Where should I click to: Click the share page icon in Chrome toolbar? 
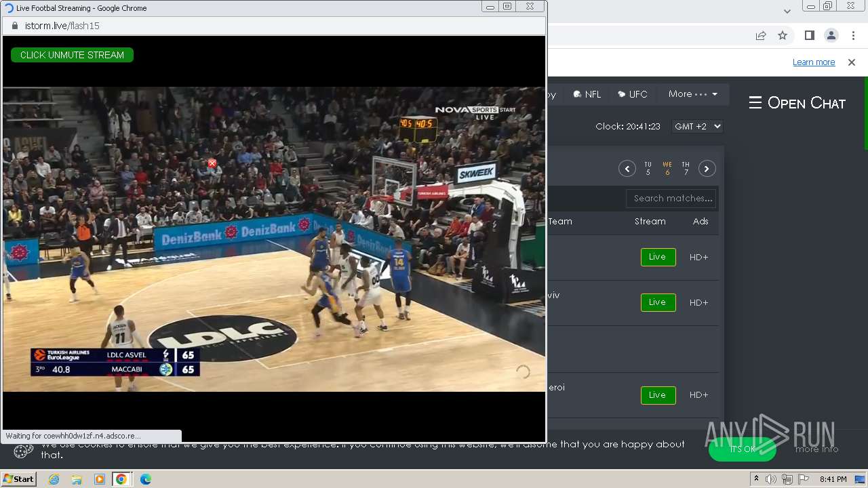click(761, 35)
